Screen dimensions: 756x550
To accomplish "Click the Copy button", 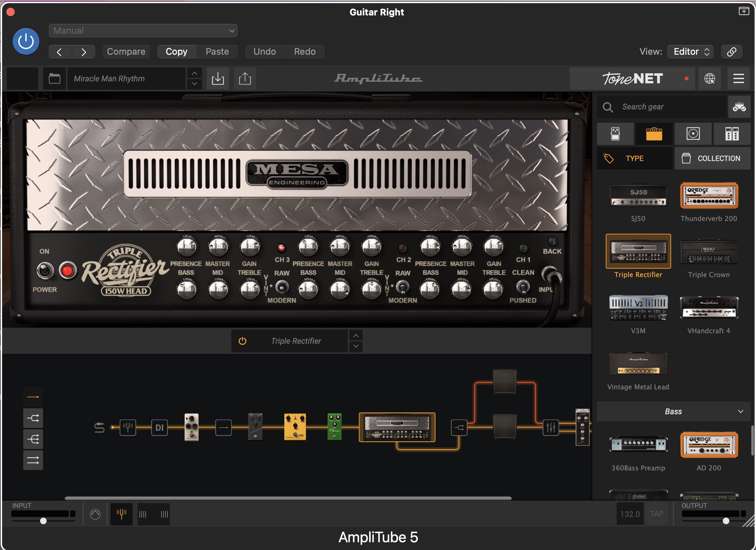I will (x=177, y=52).
